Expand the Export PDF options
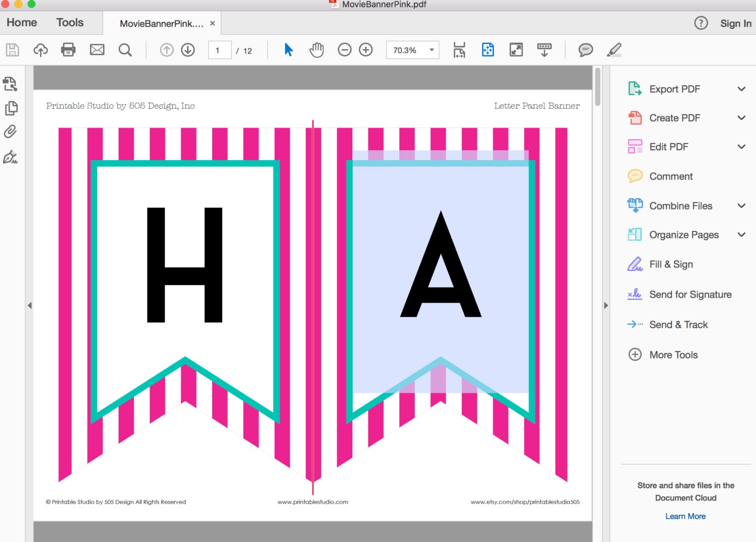The height and width of the screenshot is (542, 756). tap(741, 89)
